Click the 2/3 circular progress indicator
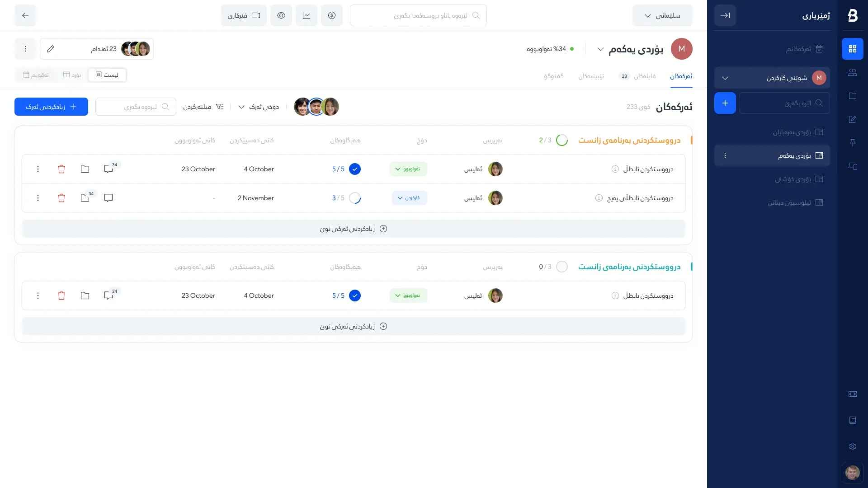Image resolution: width=868 pixels, height=488 pixels. [x=561, y=140]
